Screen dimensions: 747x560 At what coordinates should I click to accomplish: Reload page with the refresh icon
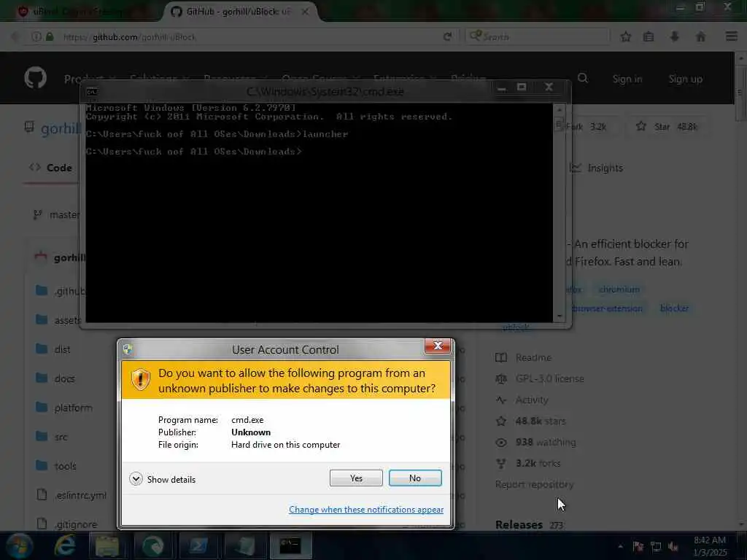click(447, 36)
